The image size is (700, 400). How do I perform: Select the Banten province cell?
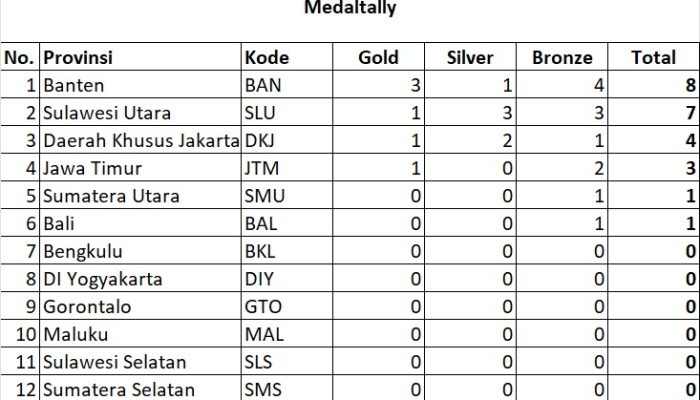74,86
